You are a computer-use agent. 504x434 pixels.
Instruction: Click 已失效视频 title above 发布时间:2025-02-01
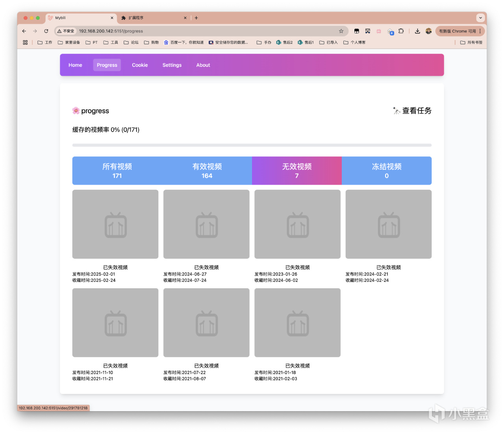[115, 268]
